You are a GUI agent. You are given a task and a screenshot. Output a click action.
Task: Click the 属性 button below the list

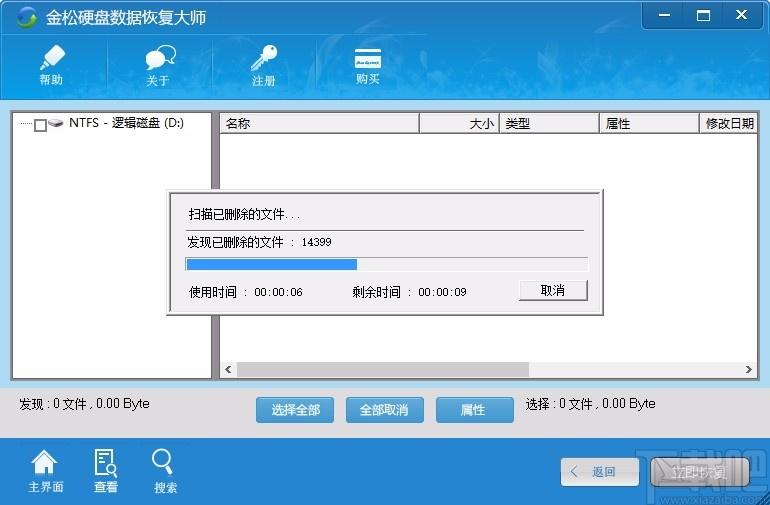474,410
